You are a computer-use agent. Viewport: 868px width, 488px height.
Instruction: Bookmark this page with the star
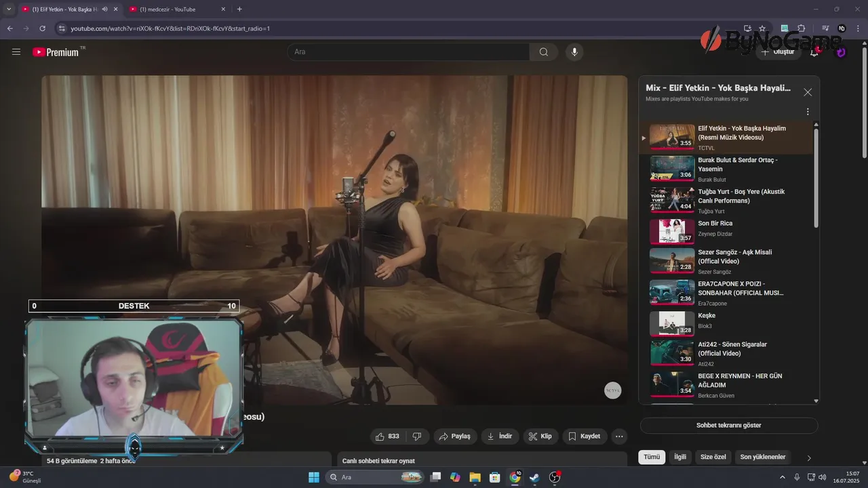point(762,28)
